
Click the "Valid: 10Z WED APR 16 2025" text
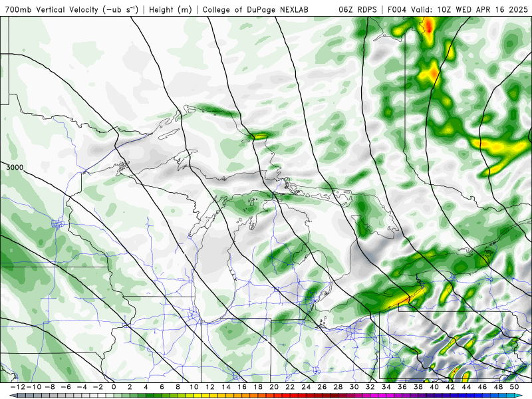pos(469,9)
